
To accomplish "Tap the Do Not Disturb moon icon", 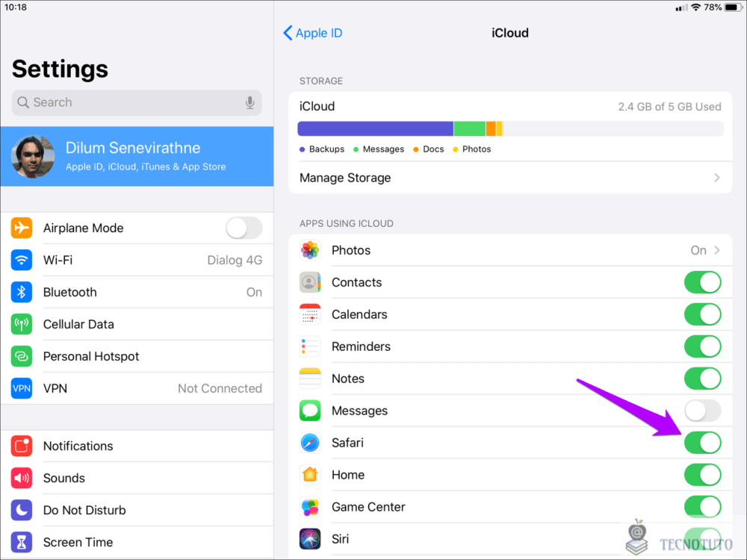I will 22,510.
